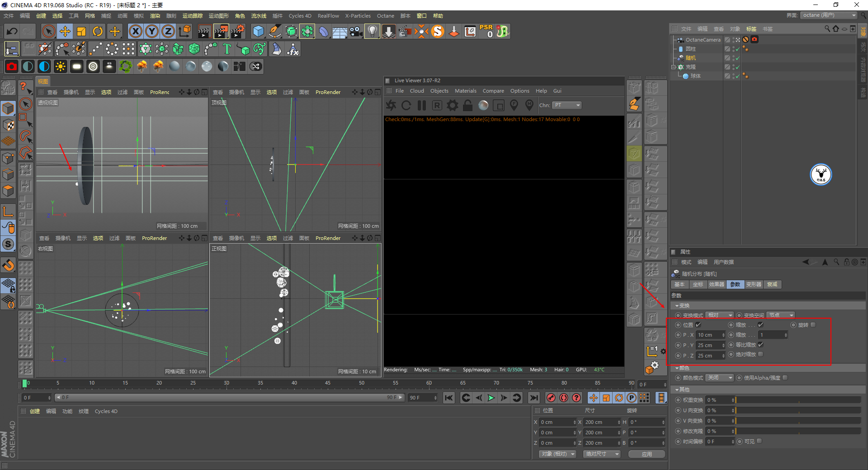The height and width of the screenshot is (470, 868).
Task: Click the Light object icon
Action: (x=372, y=31)
